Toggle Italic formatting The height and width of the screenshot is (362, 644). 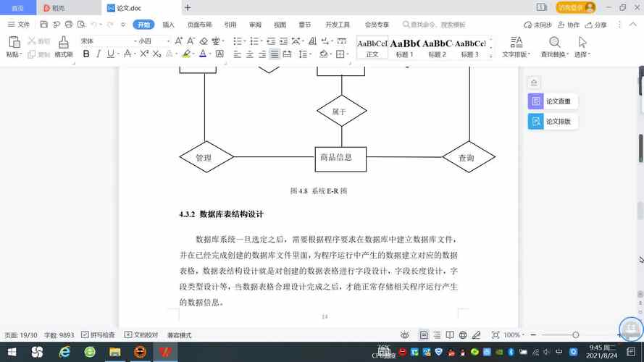[99, 54]
